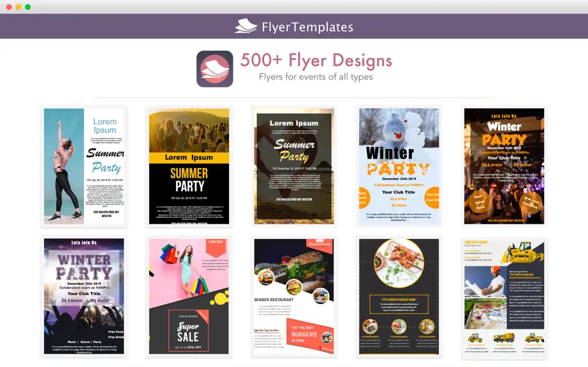
Task: Click the FlyerTemplates logo icon in header
Action: [x=246, y=26]
